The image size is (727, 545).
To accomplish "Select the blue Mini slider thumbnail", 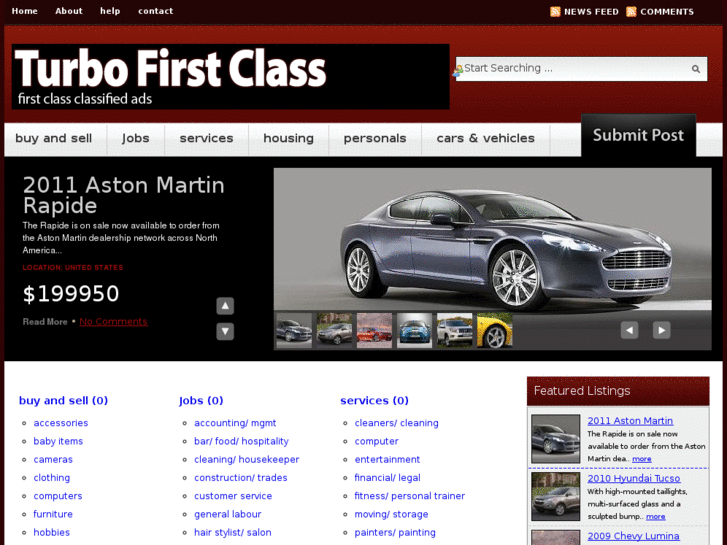I will pos(415,330).
